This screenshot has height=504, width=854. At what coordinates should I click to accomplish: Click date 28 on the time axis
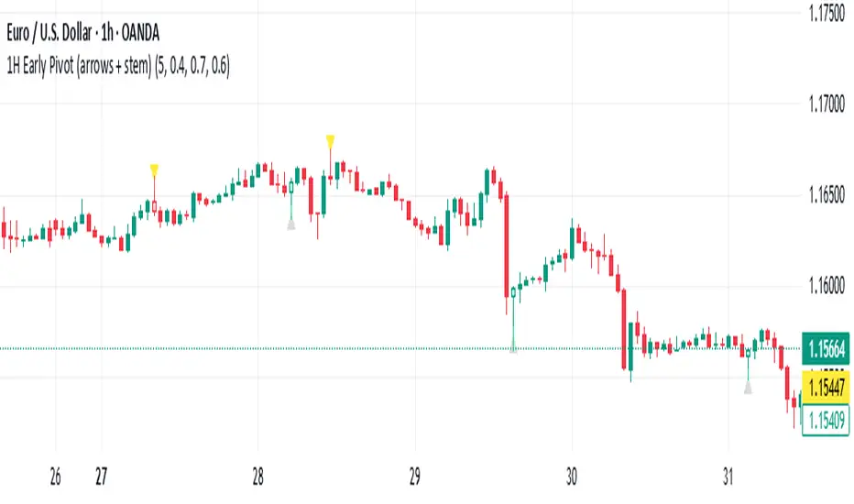(257, 476)
